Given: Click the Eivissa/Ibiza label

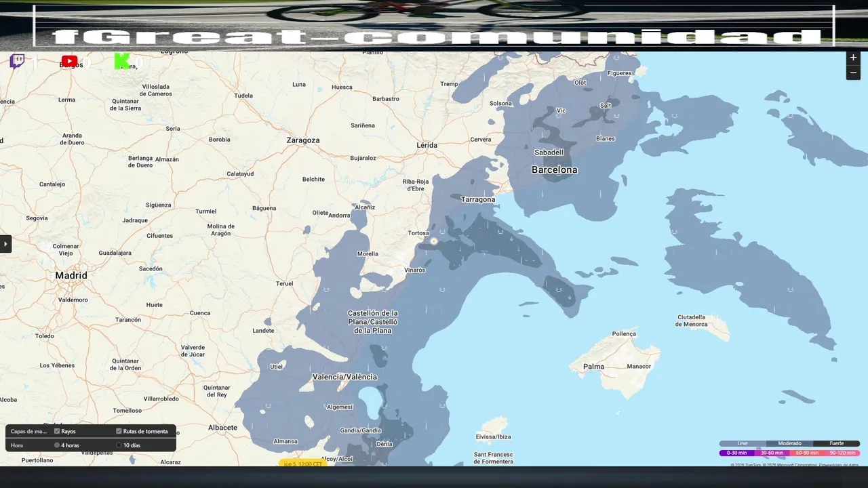Looking at the screenshot, I should pos(494,436).
